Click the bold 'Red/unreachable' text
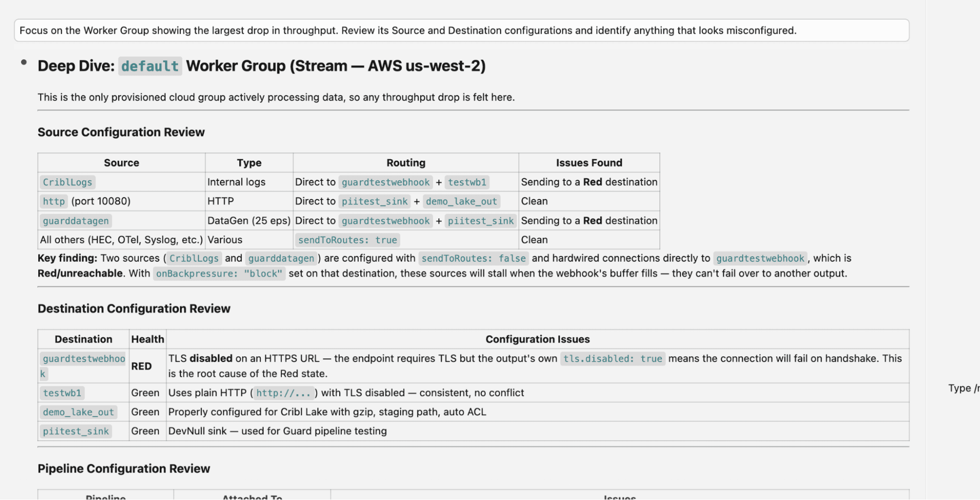The image size is (980, 500). click(80, 273)
